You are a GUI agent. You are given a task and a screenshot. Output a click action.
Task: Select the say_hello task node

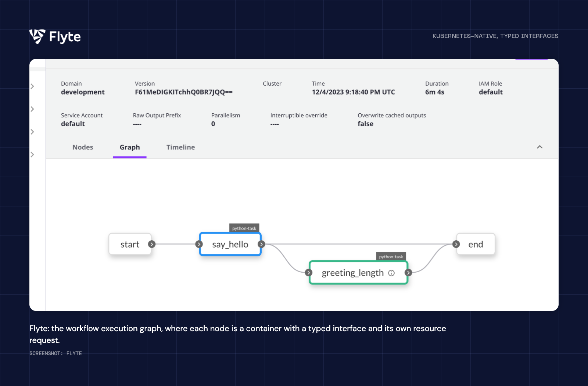click(x=230, y=244)
